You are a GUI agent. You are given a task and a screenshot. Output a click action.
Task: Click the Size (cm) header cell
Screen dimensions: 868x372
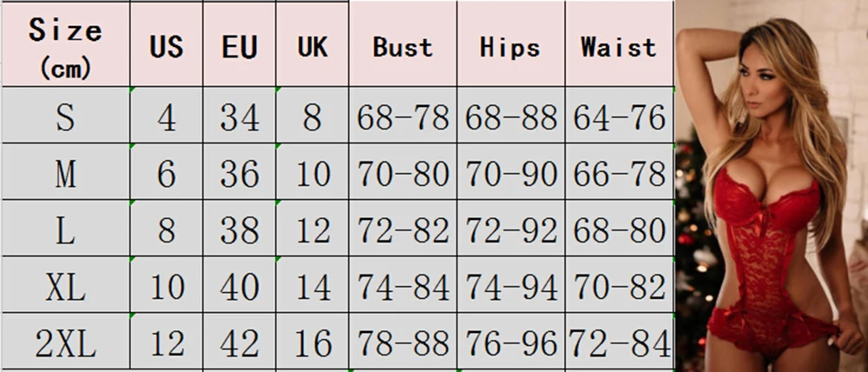tap(65, 44)
